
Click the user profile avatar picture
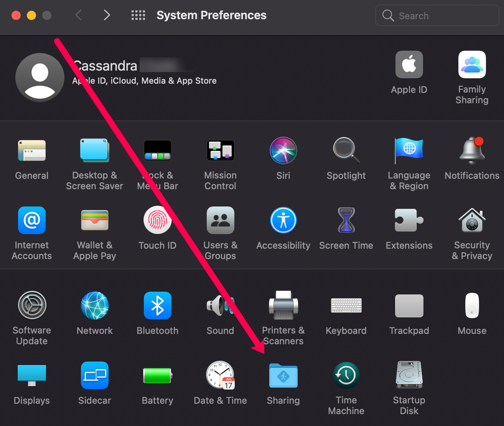[x=40, y=78]
